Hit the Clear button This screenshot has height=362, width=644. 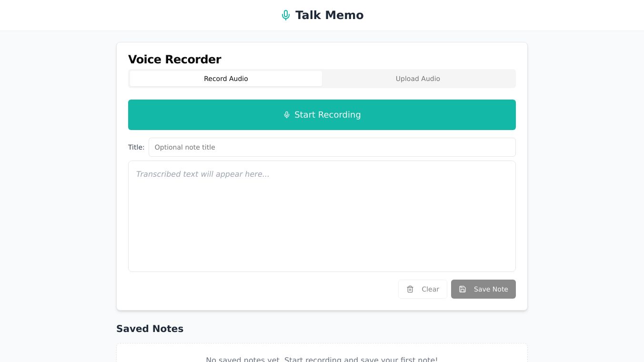point(423,289)
